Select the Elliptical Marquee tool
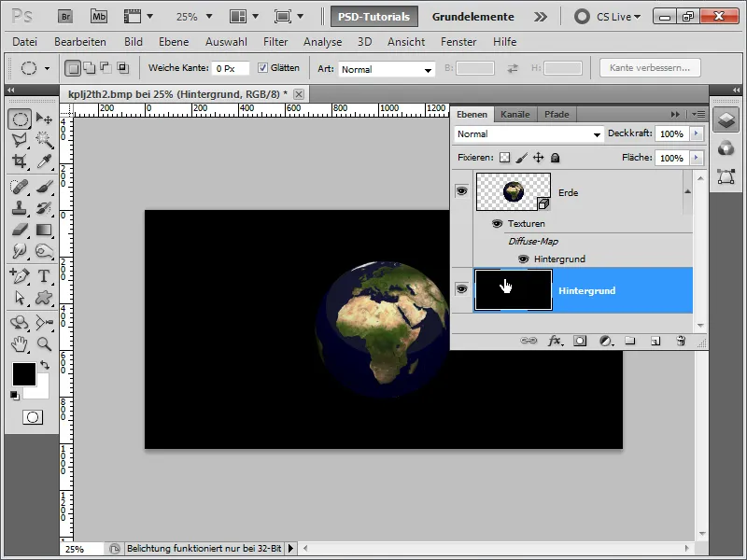 tap(20, 119)
